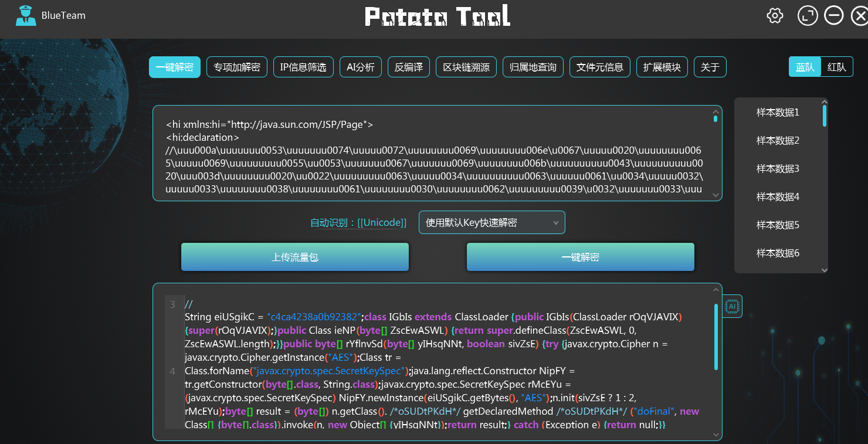
Task: Select the 一键解密 tab
Action: 175,67
